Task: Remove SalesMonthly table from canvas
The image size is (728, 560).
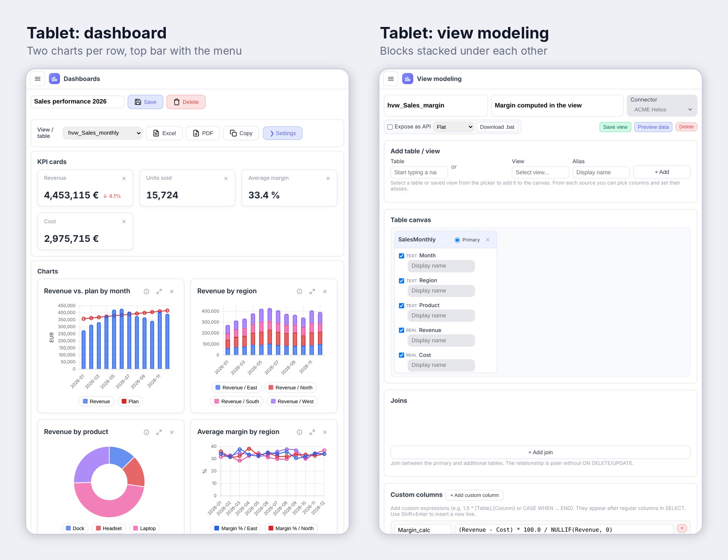Action: (488, 240)
